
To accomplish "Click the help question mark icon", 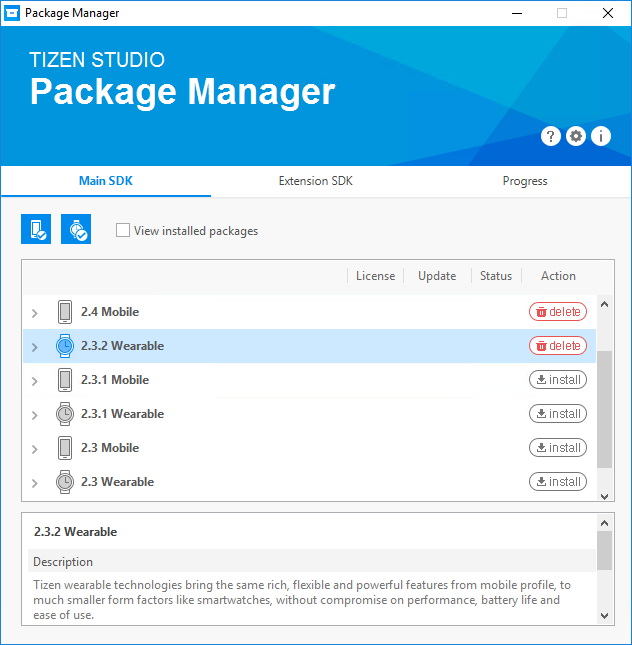I will tap(551, 137).
